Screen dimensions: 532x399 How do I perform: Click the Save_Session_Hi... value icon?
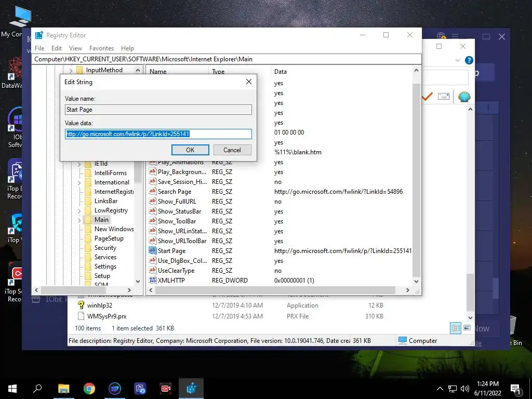(x=153, y=181)
